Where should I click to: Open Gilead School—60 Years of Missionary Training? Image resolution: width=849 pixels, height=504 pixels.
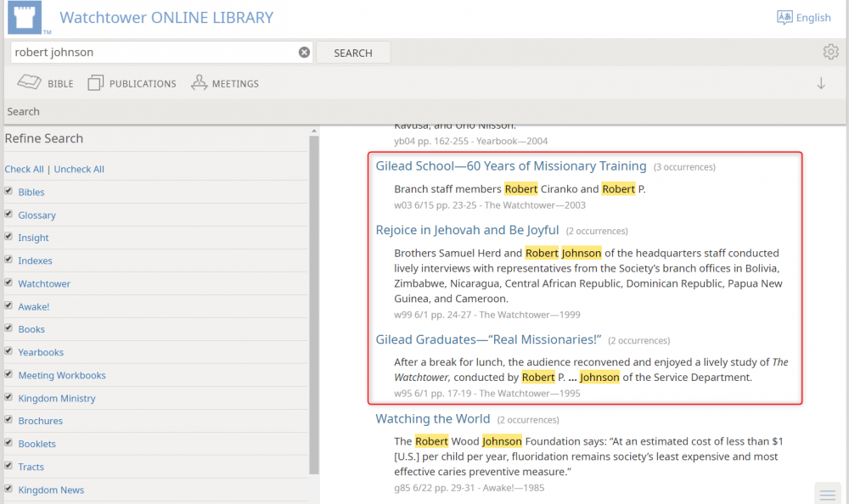[511, 166]
